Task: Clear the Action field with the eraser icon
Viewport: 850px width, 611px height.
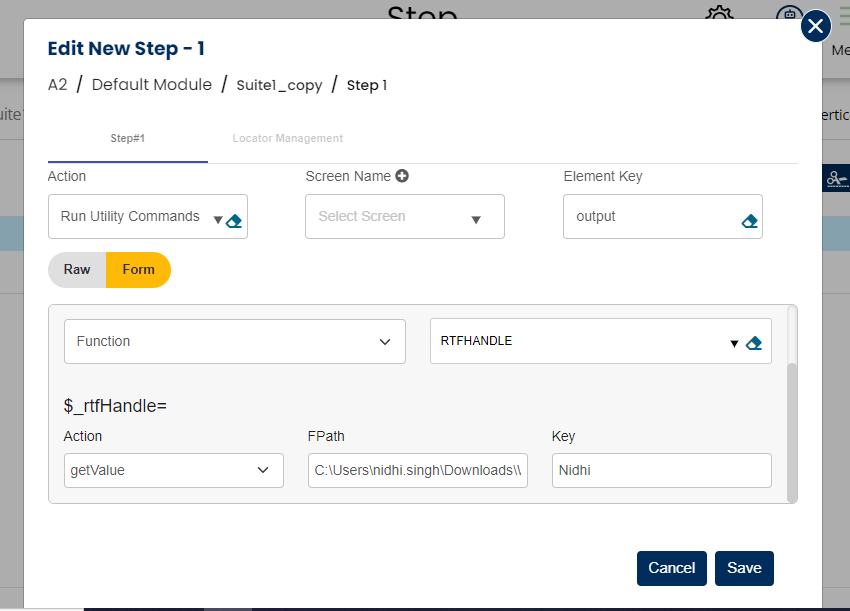Action: pyautogui.click(x=234, y=221)
